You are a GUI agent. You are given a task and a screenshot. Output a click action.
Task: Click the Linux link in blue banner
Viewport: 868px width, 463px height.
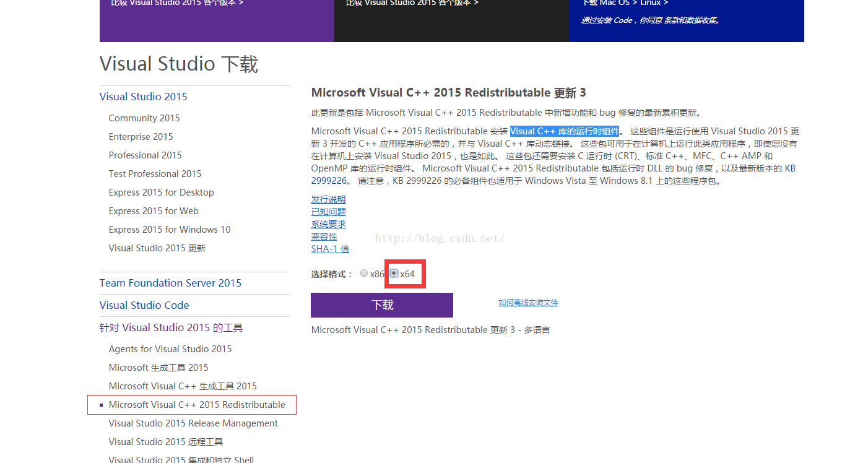click(x=654, y=3)
